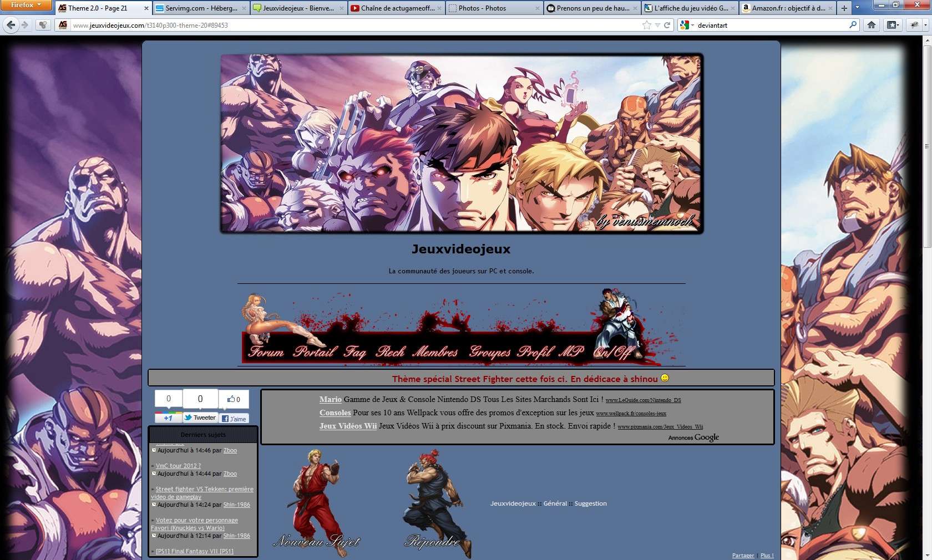Open Shin-1986's profile on the 14:24 post
This screenshot has height=560, width=932.
(236, 505)
